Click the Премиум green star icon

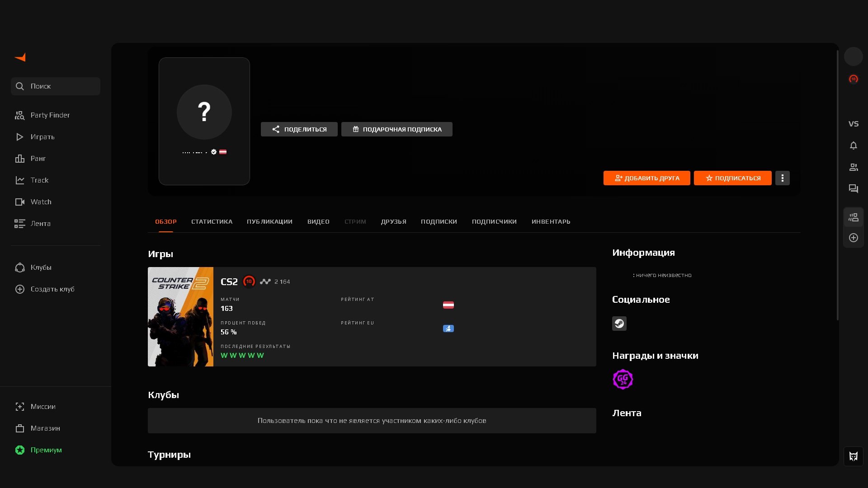(20, 450)
